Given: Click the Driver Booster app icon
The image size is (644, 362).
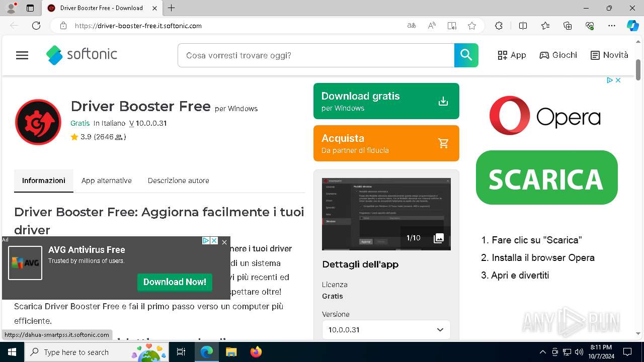Looking at the screenshot, I should pos(38,122).
